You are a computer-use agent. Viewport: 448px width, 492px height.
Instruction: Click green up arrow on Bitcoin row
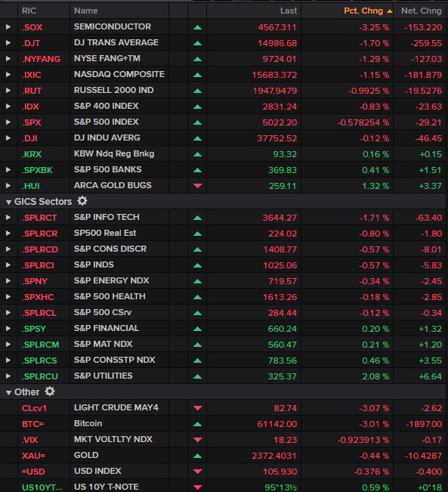point(197,424)
